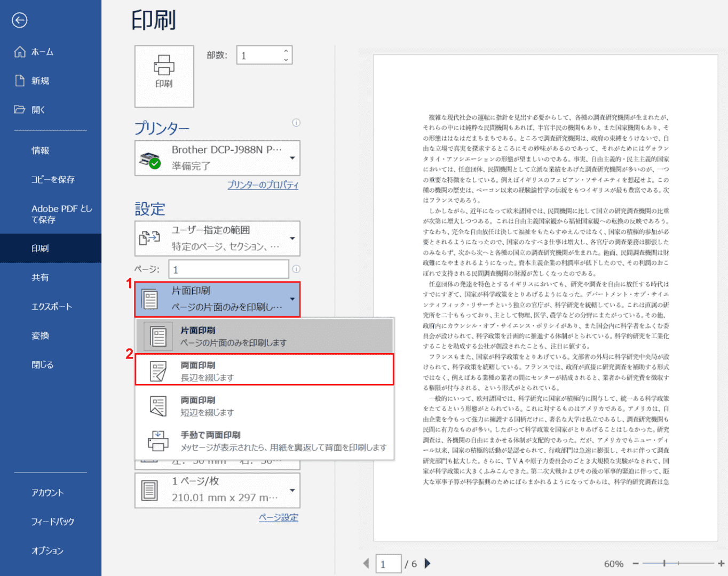
Task: Select 両面印刷 短辺を綴じます option
Action: click(265, 406)
